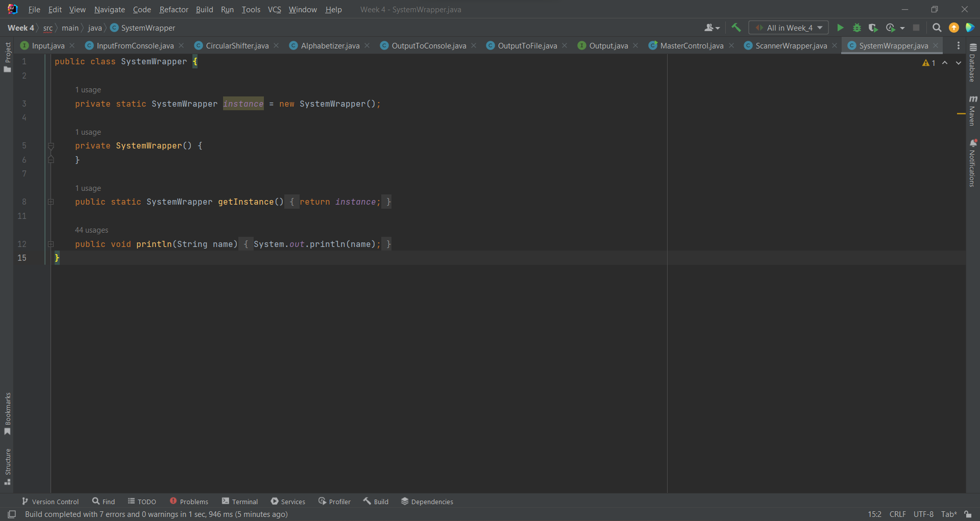Open Search Everywhere
The height and width of the screenshot is (521, 980).
937,28
